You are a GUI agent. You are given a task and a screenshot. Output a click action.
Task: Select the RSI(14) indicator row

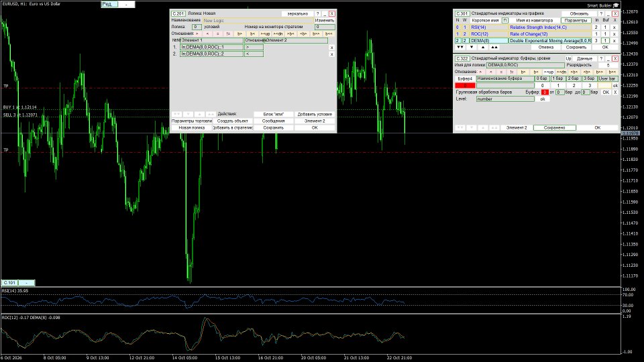(489, 27)
